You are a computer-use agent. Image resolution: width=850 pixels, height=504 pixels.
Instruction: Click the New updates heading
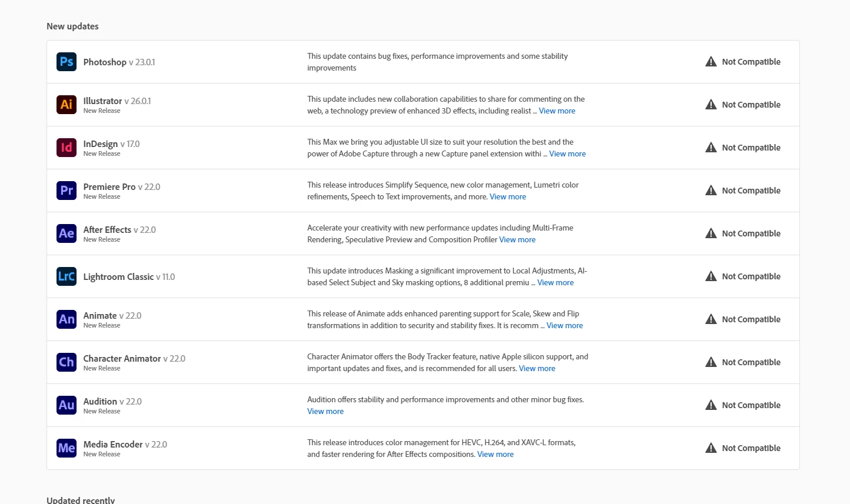click(x=72, y=26)
